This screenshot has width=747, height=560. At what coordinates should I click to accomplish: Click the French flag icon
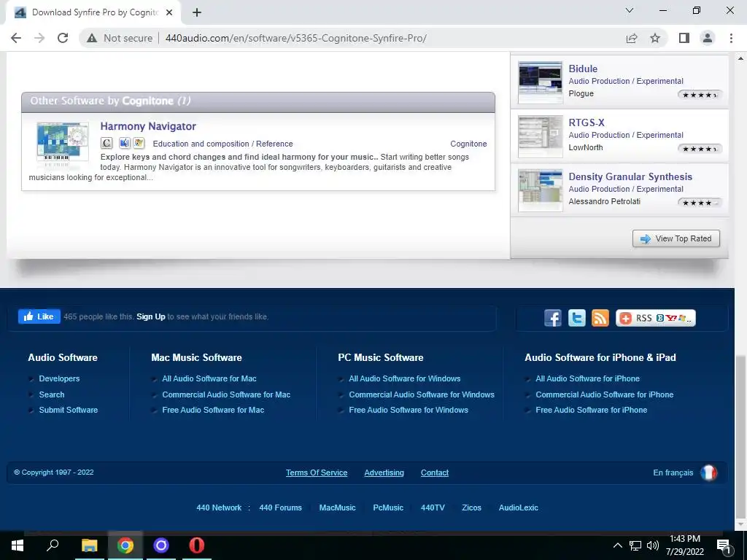tap(708, 472)
